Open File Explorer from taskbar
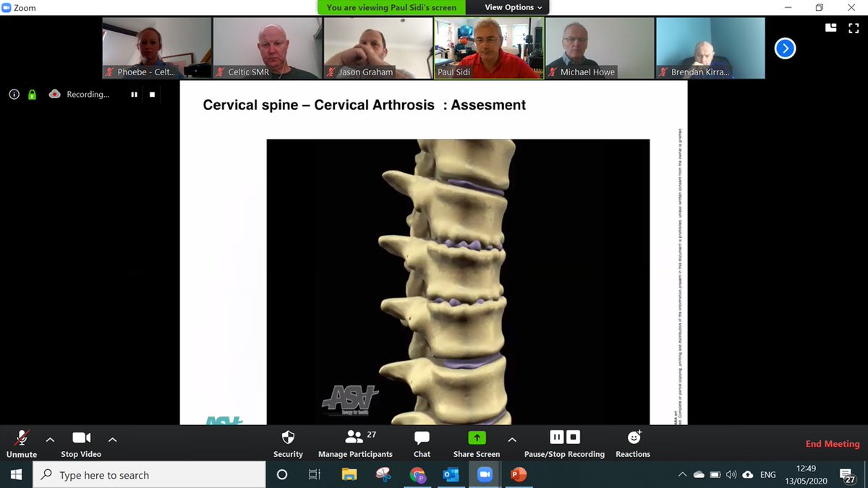868x488 pixels. [349, 474]
